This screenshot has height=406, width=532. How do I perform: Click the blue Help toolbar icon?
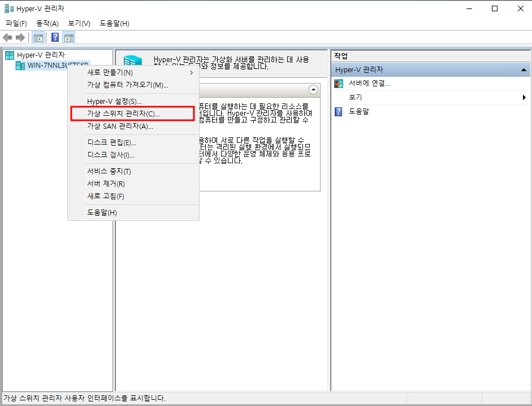(x=55, y=37)
